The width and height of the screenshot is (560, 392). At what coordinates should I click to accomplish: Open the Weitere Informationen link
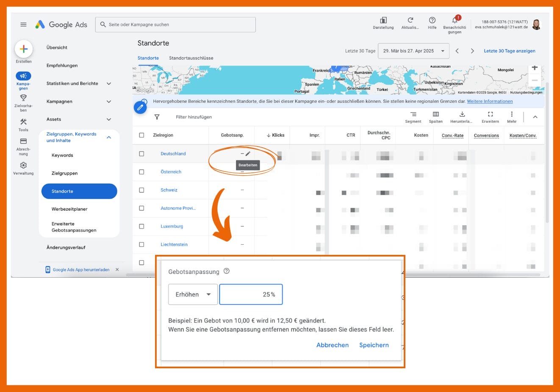[490, 101]
